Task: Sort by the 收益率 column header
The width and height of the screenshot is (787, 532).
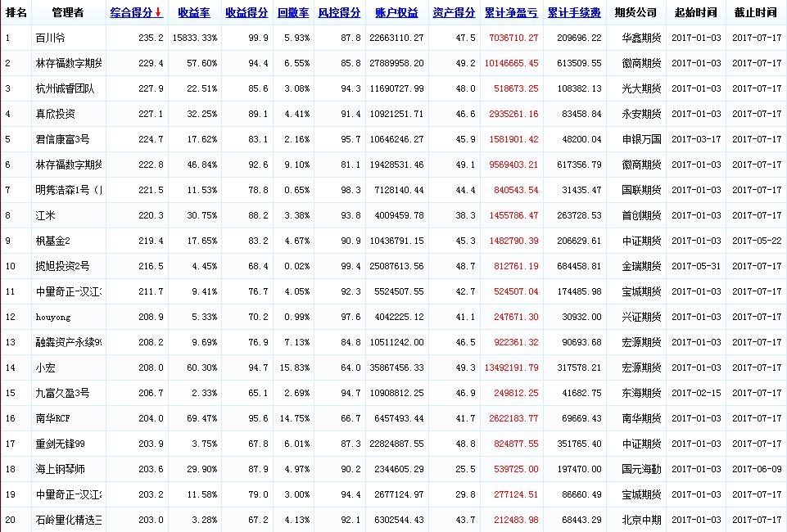Action: click(194, 12)
